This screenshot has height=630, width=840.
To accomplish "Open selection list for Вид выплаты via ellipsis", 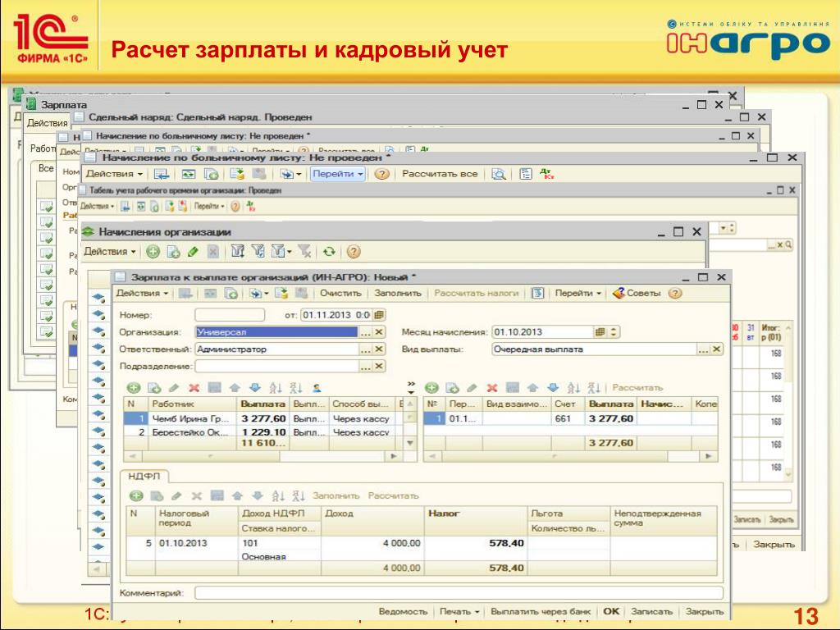I will coord(703,349).
